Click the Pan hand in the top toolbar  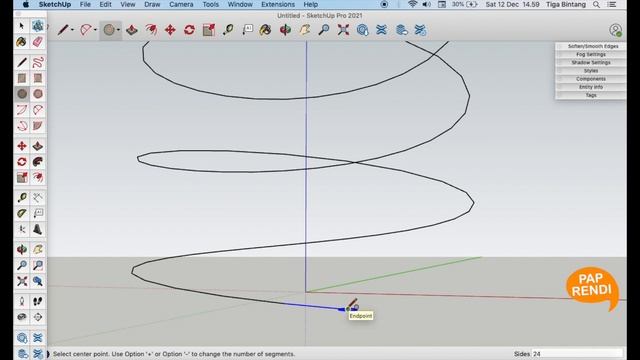click(305, 30)
